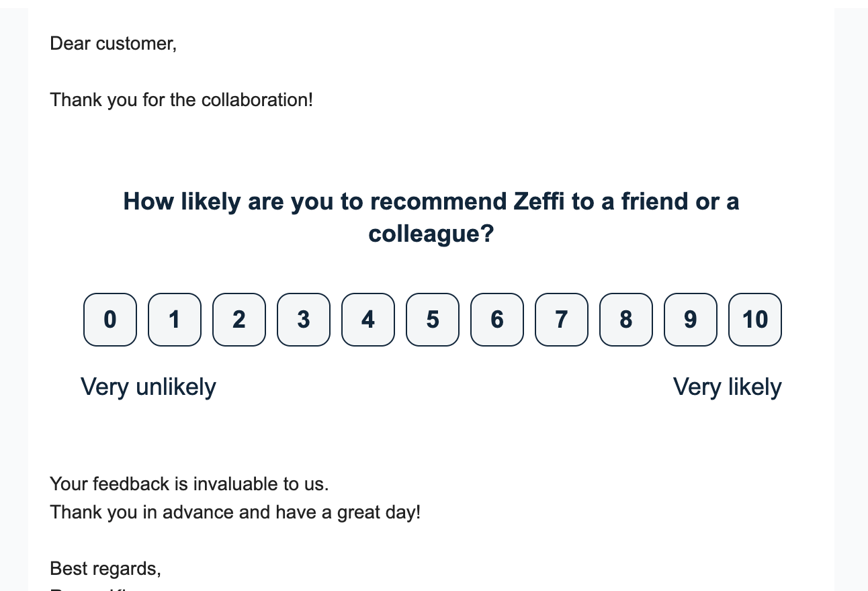The image size is (868, 591).
Task: Click the "Very likely" scale label
Action: (x=727, y=387)
